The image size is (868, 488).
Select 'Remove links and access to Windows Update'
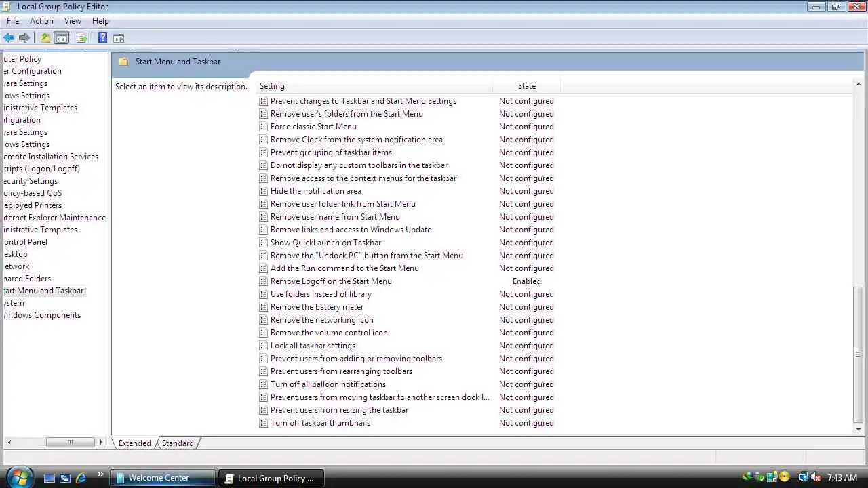point(351,230)
